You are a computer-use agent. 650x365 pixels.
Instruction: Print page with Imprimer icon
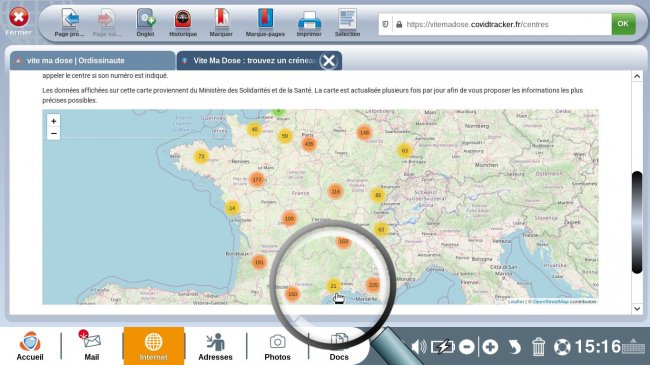pos(309,23)
